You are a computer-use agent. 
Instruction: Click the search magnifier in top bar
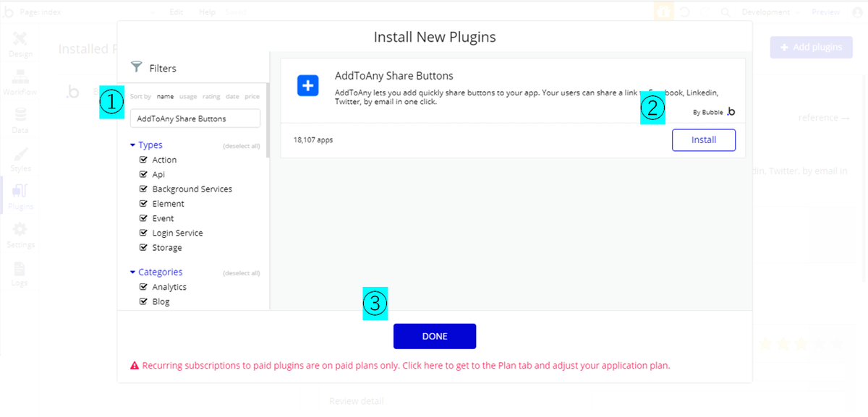pos(726,12)
